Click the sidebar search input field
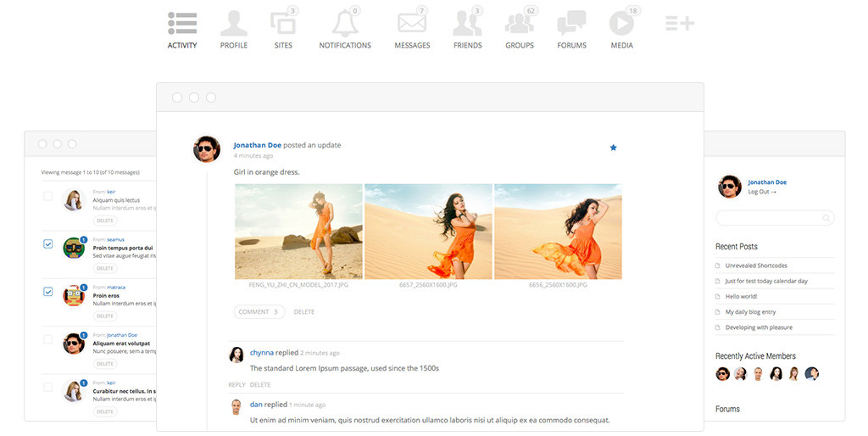868x436 pixels. (x=769, y=218)
